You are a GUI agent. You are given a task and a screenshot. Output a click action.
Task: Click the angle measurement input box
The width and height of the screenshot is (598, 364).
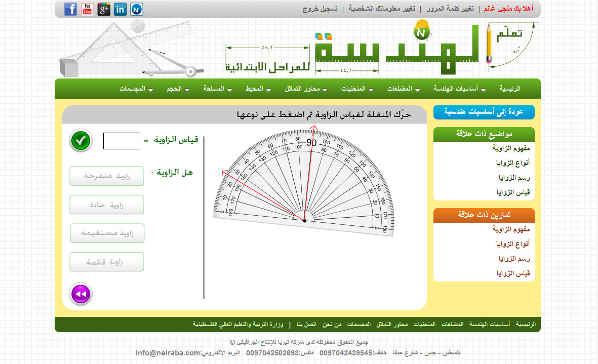point(122,141)
